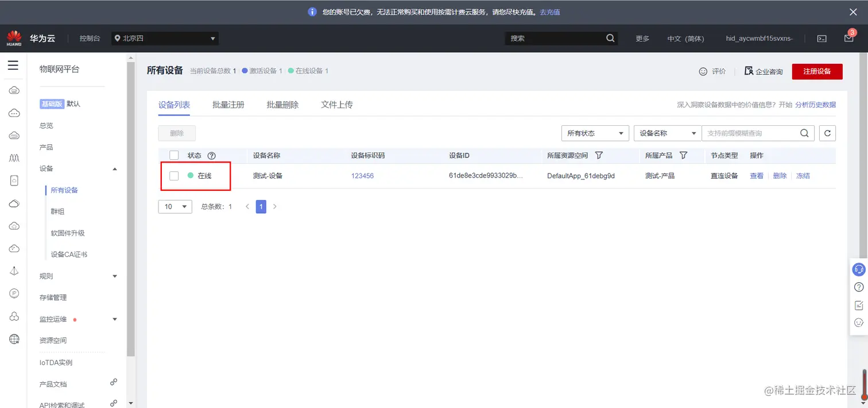Select all devices with the header checkbox

click(x=173, y=155)
